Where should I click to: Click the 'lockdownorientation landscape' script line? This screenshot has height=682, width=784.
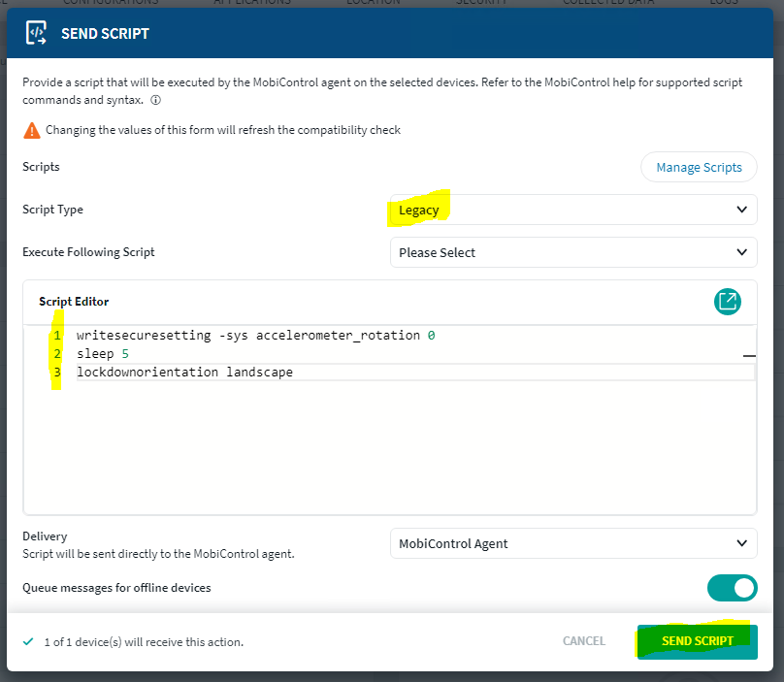pyautogui.click(x=184, y=373)
